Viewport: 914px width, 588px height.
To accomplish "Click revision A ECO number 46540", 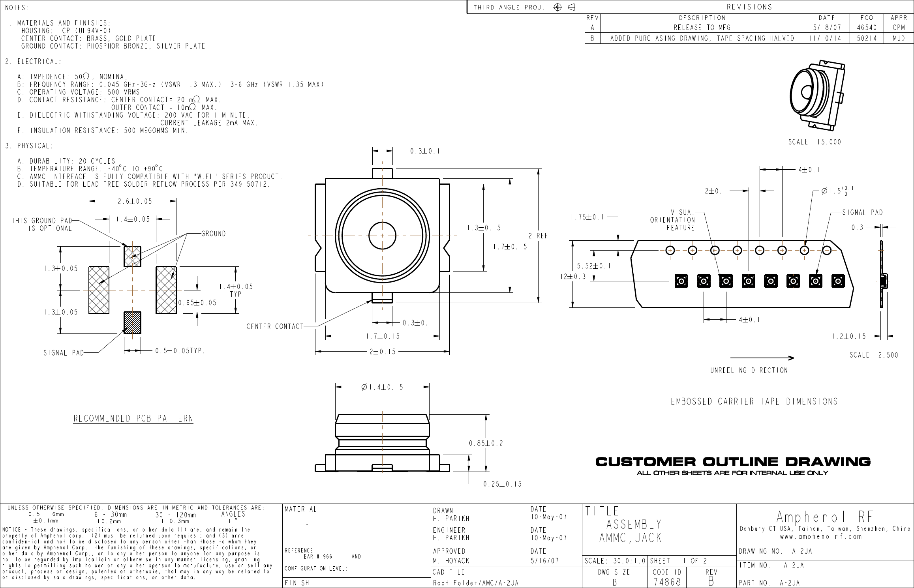I will [x=867, y=28].
